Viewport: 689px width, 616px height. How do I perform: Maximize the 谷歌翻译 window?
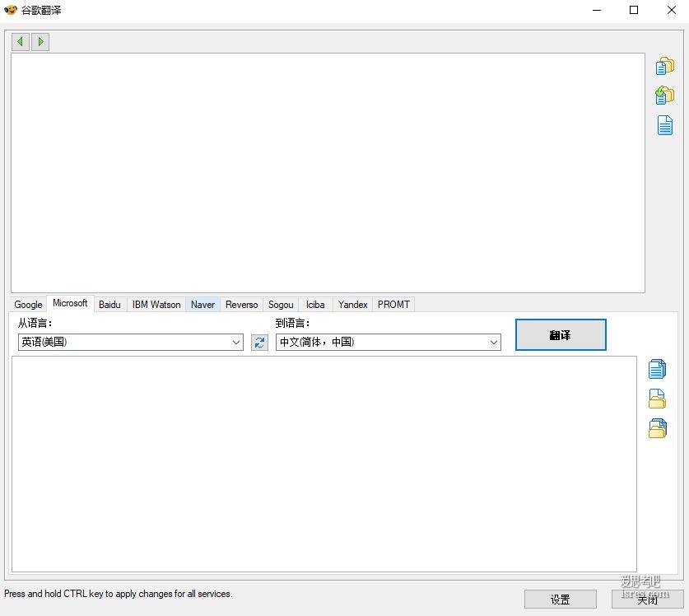[634, 10]
